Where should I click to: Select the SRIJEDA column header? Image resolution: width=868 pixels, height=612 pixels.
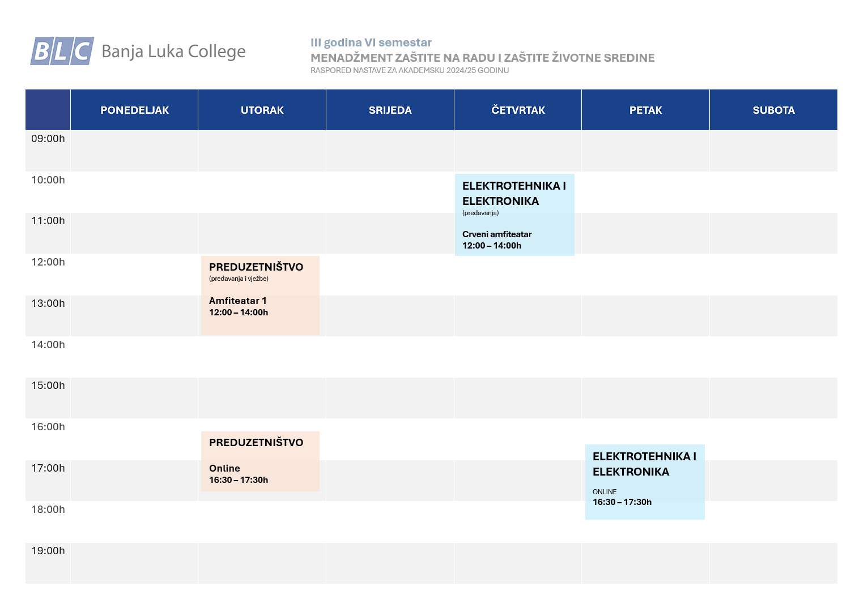pos(390,110)
